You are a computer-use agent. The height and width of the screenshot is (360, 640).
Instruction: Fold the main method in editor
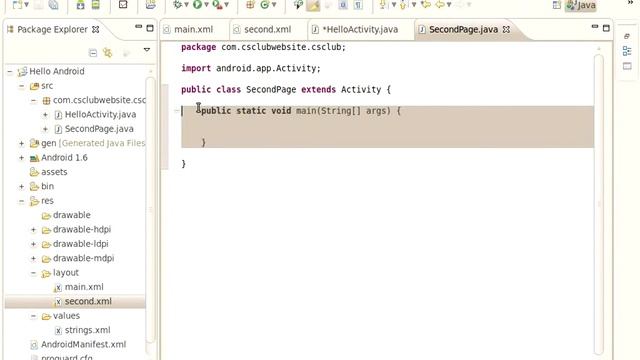click(x=176, y=110)
